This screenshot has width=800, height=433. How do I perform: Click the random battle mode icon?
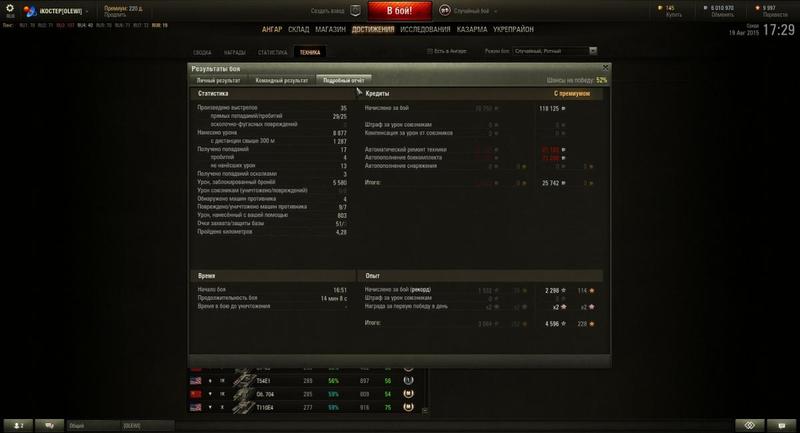445,11
